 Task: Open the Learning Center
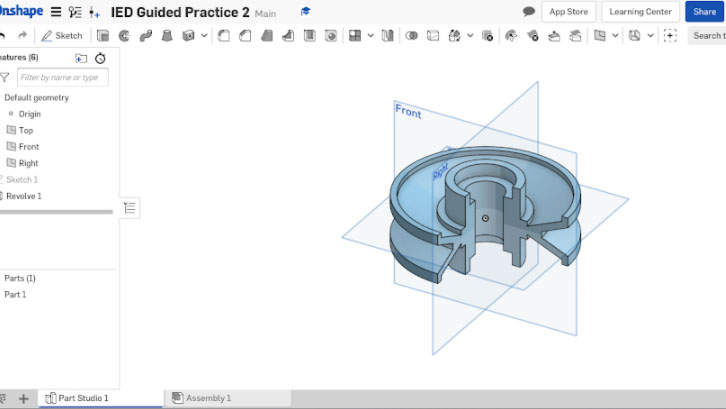click(640, 12)
